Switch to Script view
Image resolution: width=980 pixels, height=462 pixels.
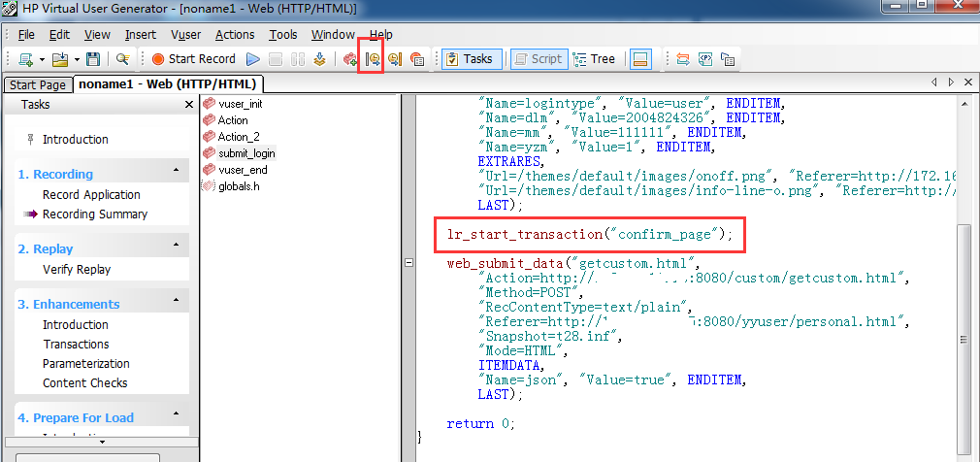tap(539, 59)
